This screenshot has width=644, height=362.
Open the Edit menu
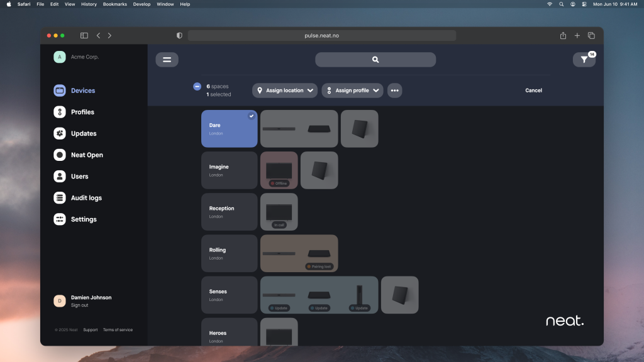click(54, 4)
